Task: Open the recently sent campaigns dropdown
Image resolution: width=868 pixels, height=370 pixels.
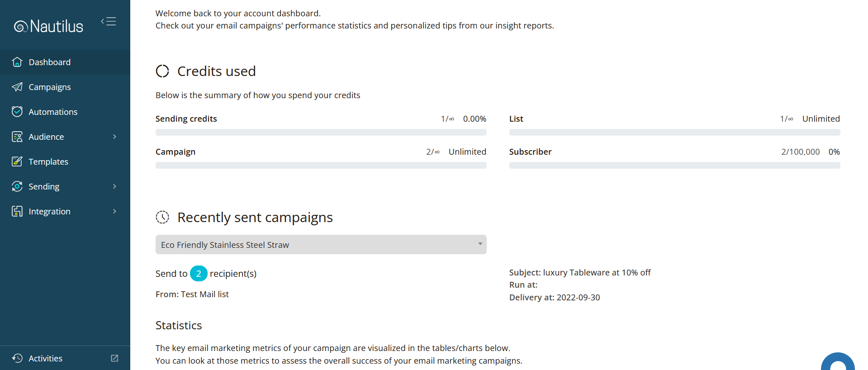Action: 321,245
